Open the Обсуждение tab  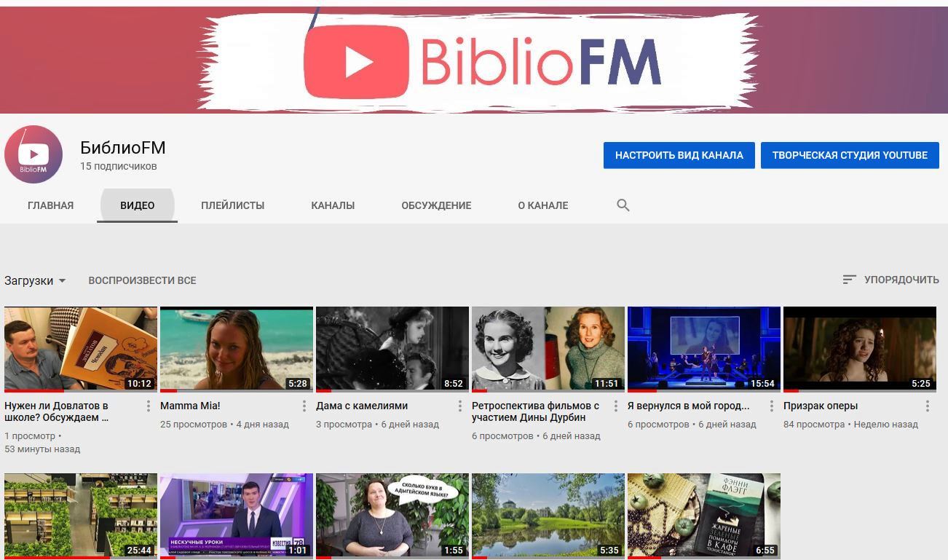[x=436, y=205]
